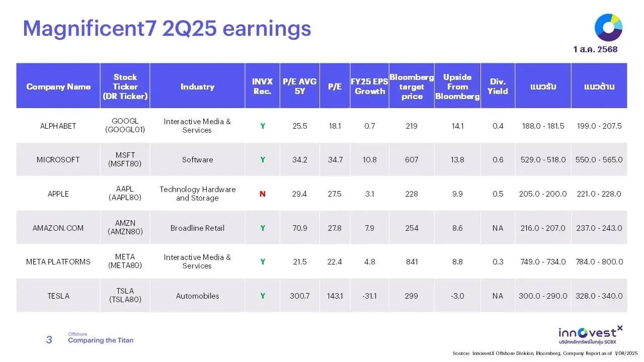Click the InnovestX logo at bottom right
The image size is (644, 362).
tap(590, 334)
